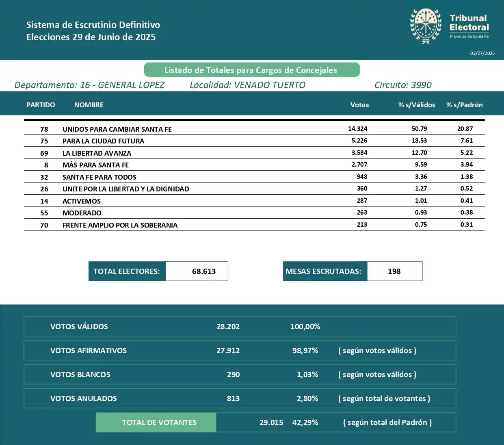The image size is (504, 445).
Task: Click the PARTIDO column header
Action: coord(41,105)
